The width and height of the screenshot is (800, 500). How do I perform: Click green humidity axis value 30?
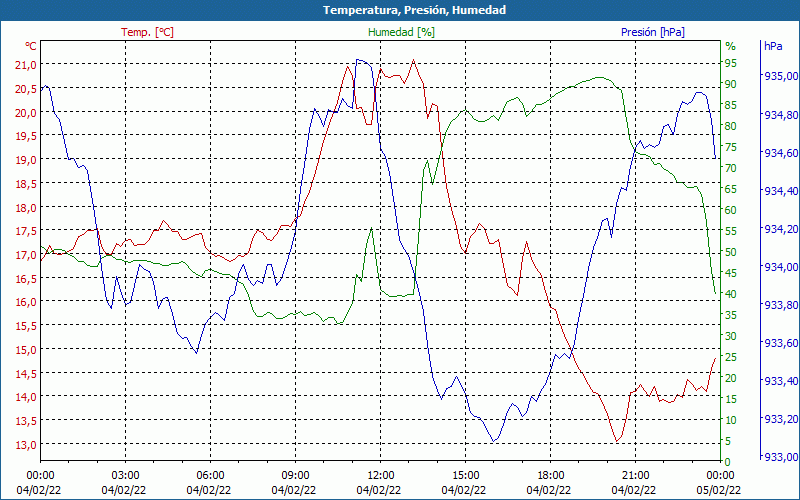pos(731,336)
